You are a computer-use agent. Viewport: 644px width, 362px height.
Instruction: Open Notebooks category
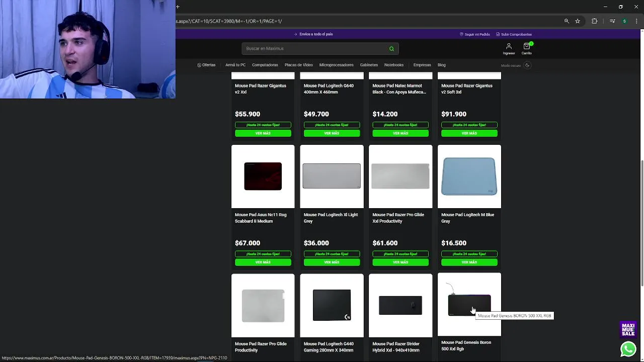pos(394,65)
